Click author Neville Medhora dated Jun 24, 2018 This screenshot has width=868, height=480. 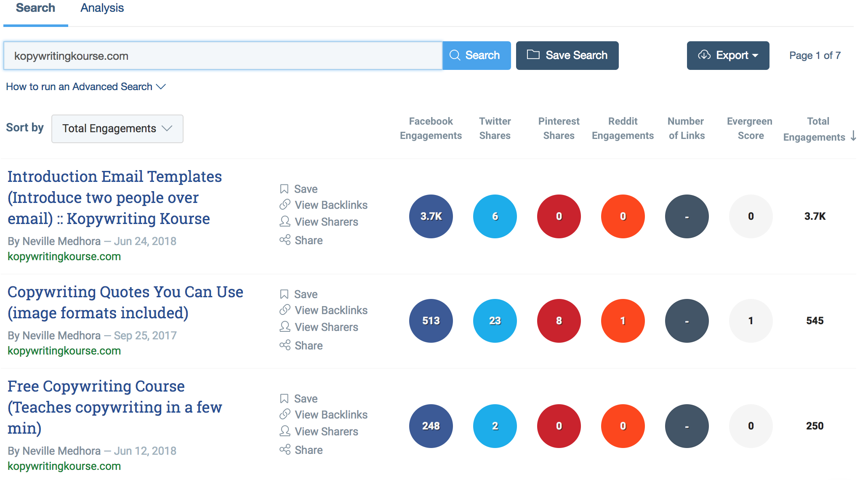point(61,241)
